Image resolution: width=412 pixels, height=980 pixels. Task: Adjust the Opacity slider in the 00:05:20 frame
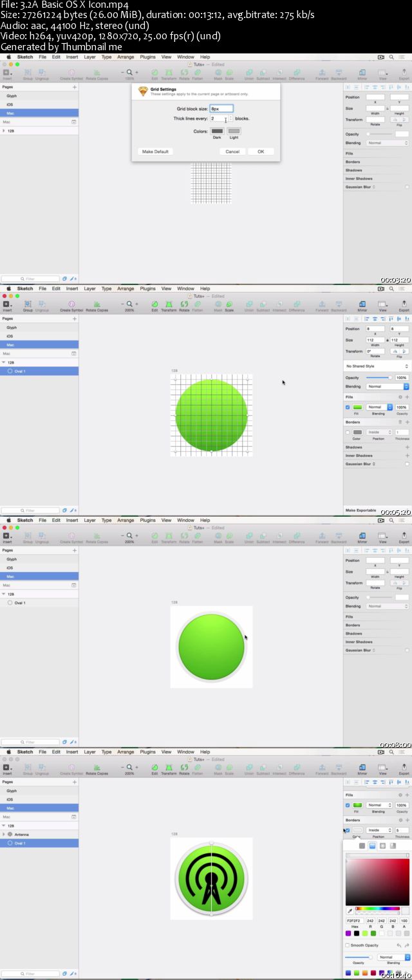[379, 378]
